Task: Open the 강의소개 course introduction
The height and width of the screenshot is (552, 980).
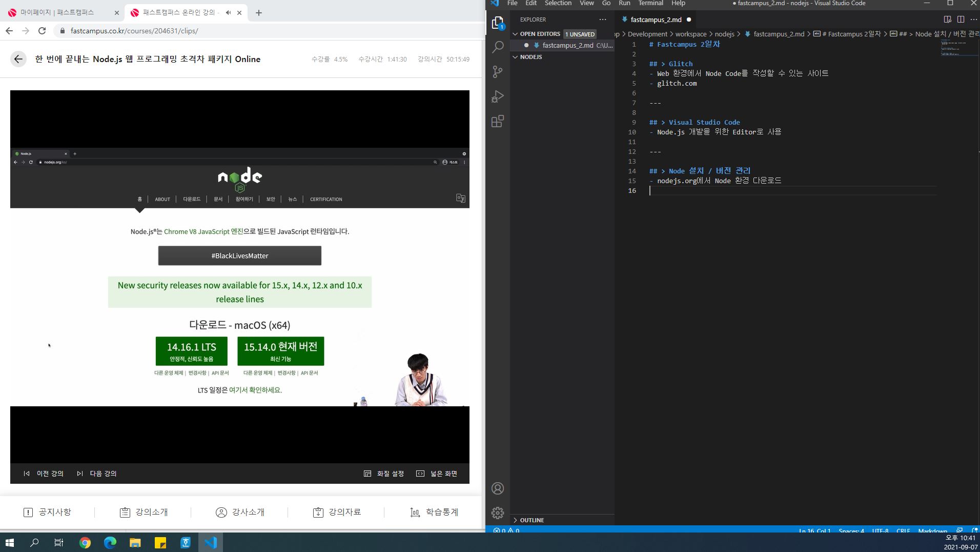Action: tap(144, 512)
